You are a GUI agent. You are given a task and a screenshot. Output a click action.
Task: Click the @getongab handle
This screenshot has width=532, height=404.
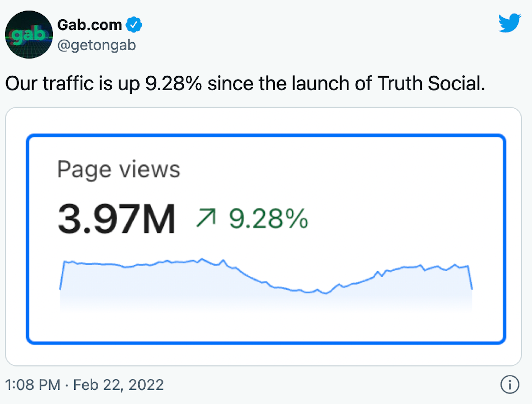pyautogui.click(x=97, y=45)
